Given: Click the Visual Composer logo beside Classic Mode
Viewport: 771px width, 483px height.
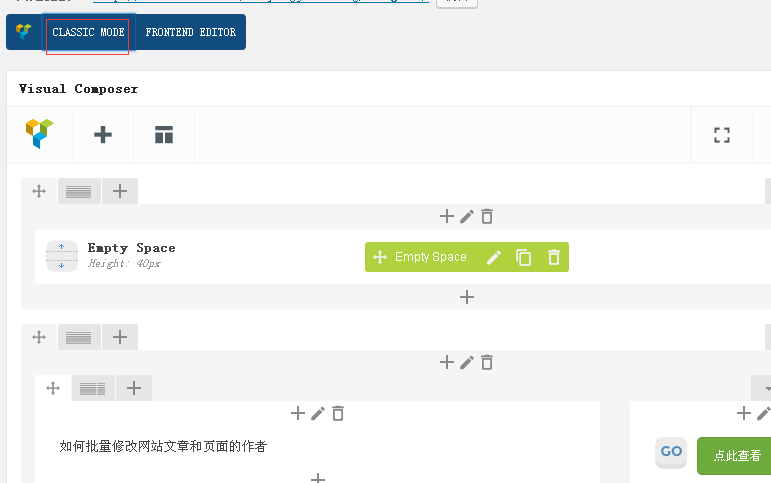Looking at the screenshot, I should tap(24, 31).
